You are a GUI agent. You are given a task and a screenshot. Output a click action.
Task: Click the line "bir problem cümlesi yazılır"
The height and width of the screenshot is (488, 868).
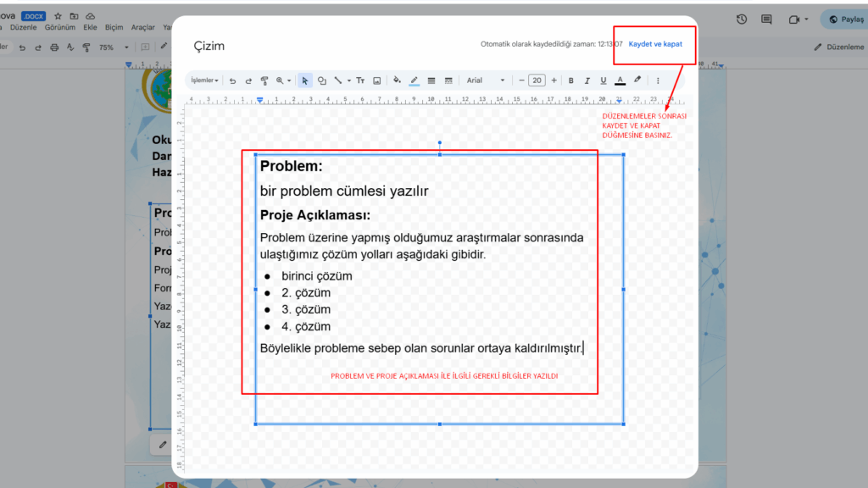tap(344, 191)
